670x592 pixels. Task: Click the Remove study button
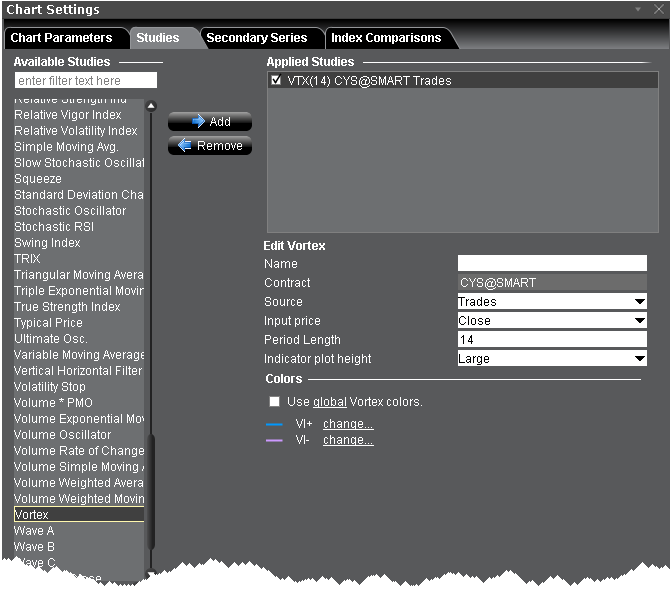(x=210, y=146)
